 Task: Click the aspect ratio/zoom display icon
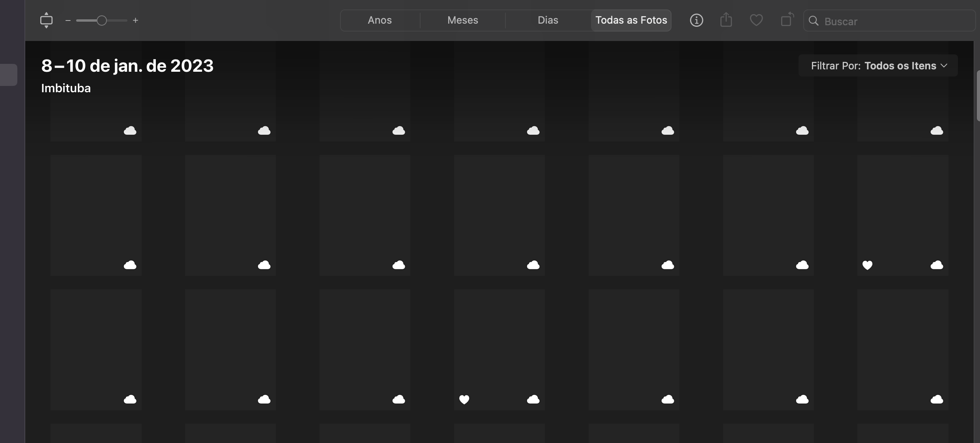pyautogui.click(x=46, y=20)
